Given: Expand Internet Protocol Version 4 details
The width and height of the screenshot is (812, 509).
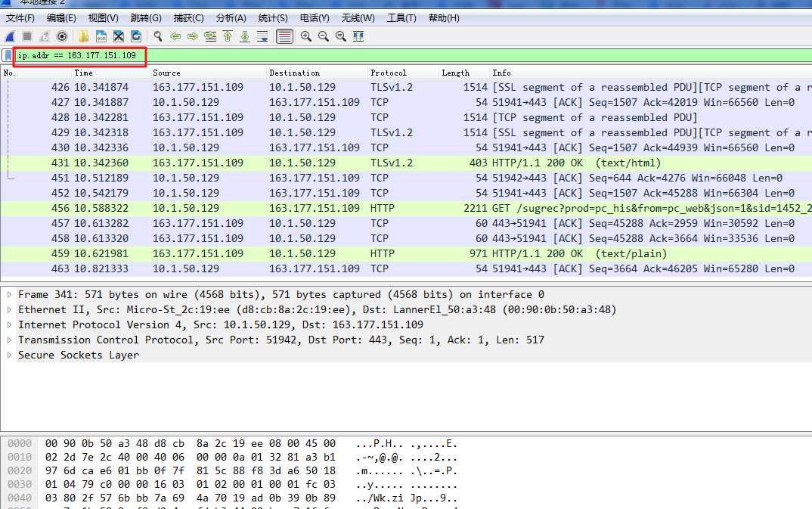Looking at the screenshot, I should click(x=9, y=324).
